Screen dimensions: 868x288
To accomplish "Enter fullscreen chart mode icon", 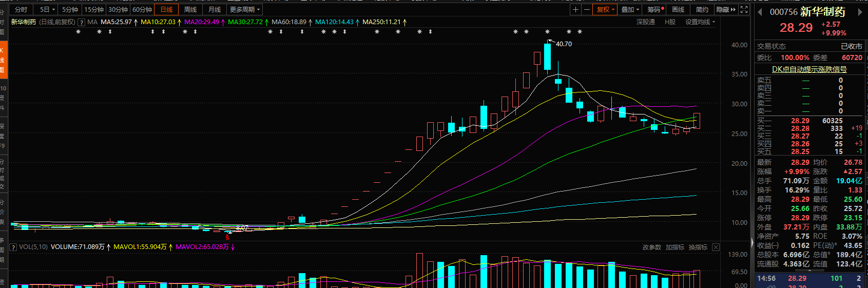I will (x=744, y=10).
